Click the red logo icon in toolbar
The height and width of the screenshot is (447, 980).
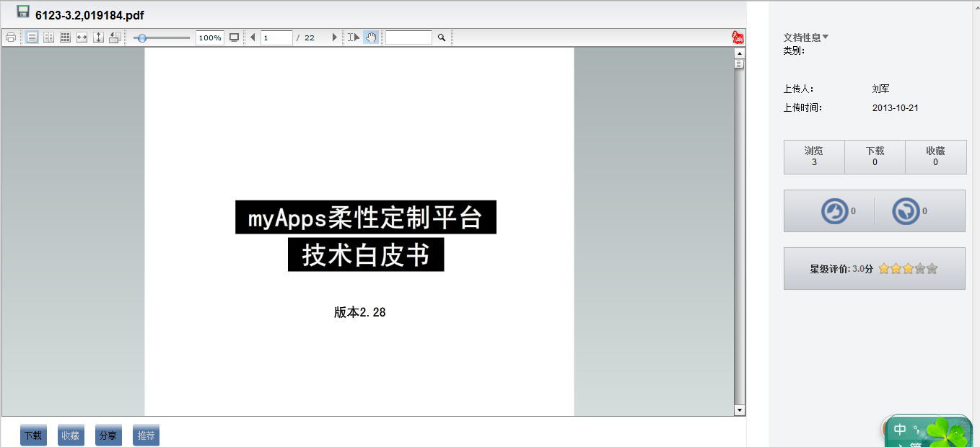738,37
